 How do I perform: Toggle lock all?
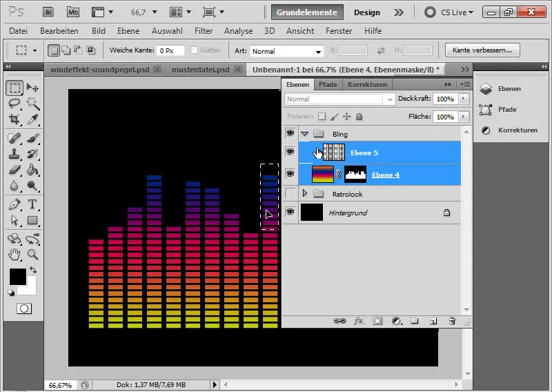coord(359,117)
